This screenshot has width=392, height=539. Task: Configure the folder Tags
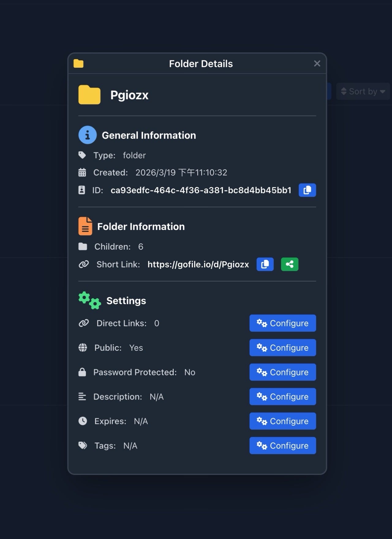(x=282, y=446)
